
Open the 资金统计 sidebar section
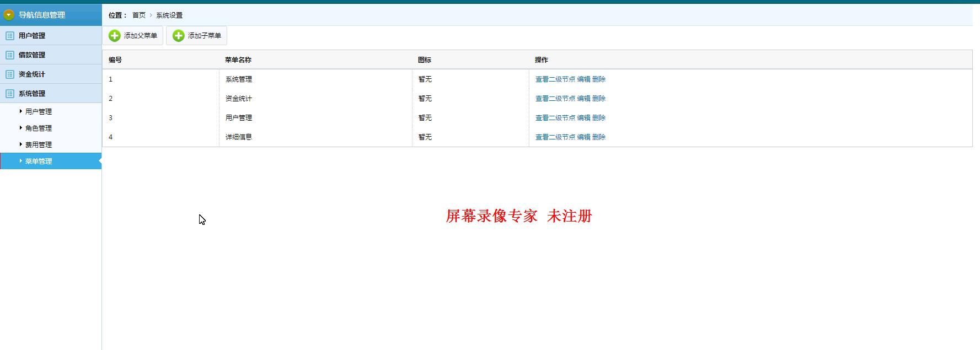[51, 74]
